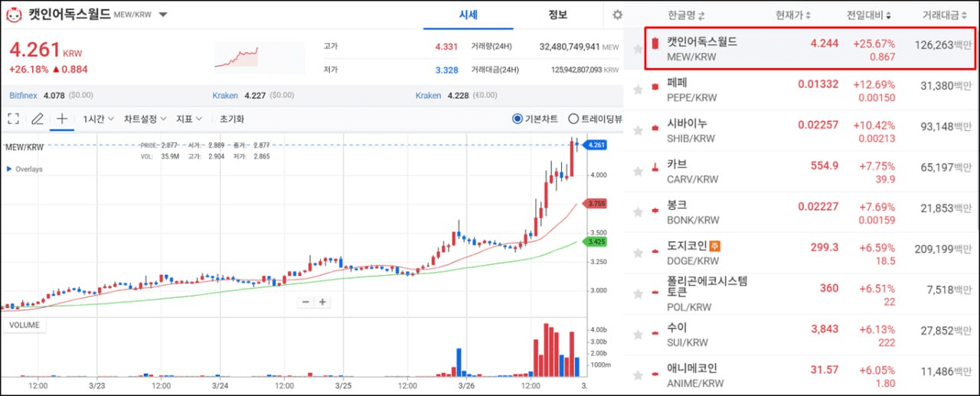Switch to the 정보 tab
This screenshot has width=980, height=396.
coord(558,15)
